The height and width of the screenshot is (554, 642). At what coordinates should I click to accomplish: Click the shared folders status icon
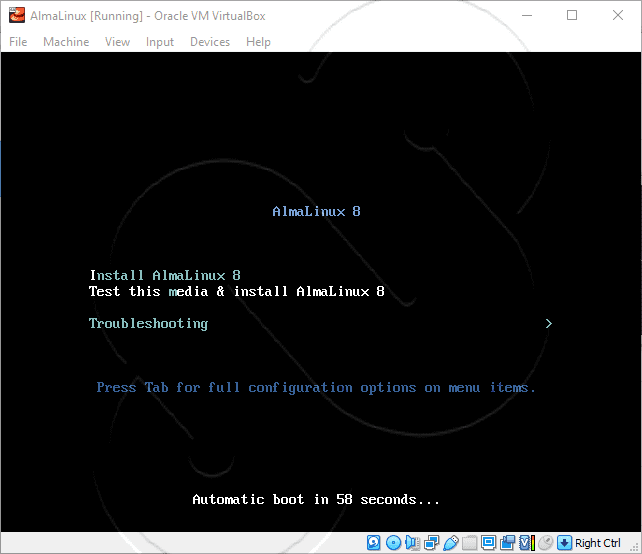[x=470, y=543]
